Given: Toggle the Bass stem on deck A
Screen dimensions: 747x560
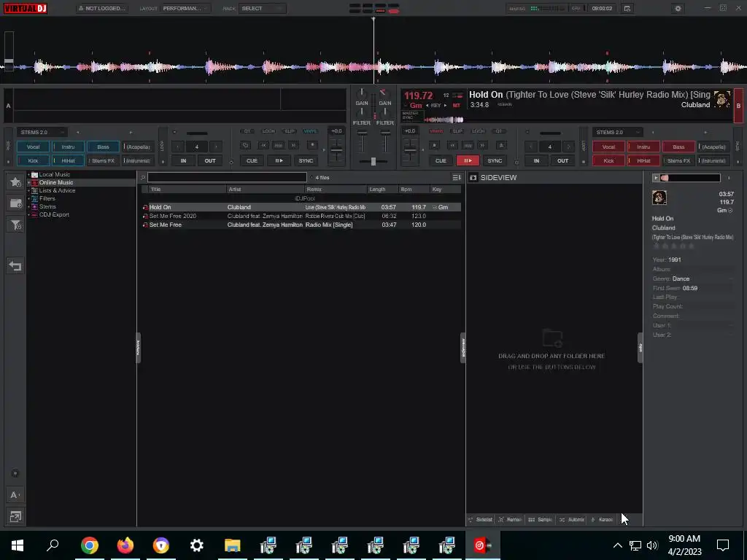Looking at the screenshot, I should pos(103,147).
